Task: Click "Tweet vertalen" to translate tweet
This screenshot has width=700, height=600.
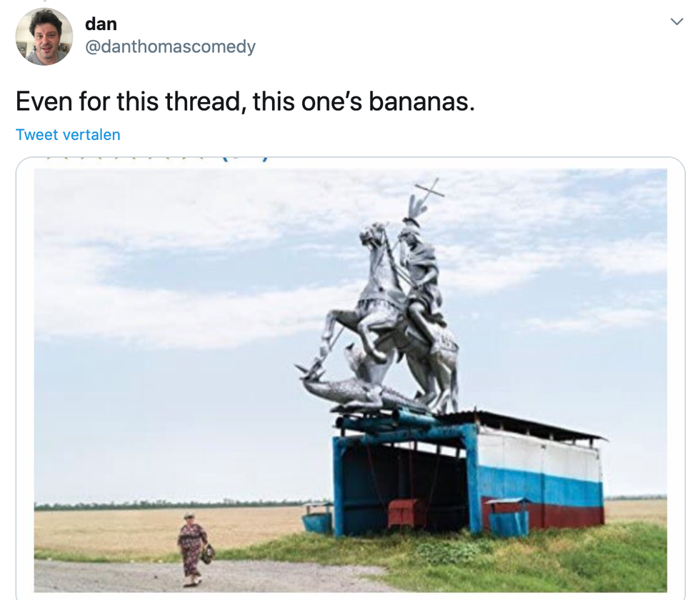Action: [68, 134]
